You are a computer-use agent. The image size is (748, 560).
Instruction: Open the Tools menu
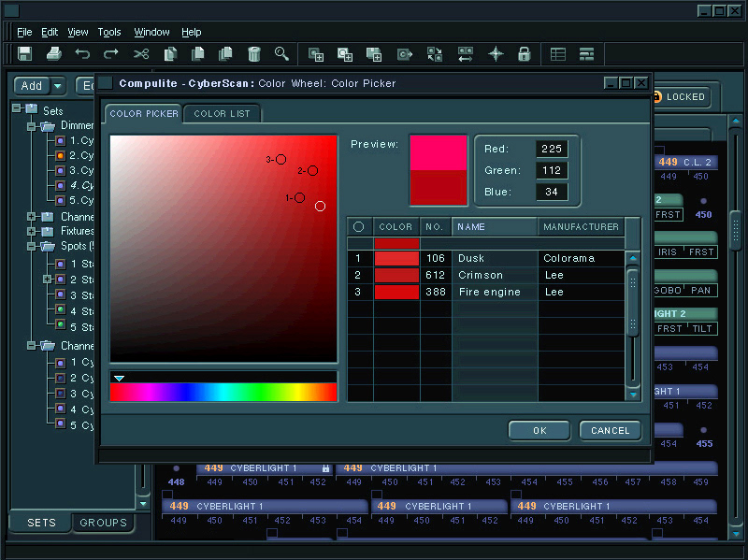coord(109,32)
